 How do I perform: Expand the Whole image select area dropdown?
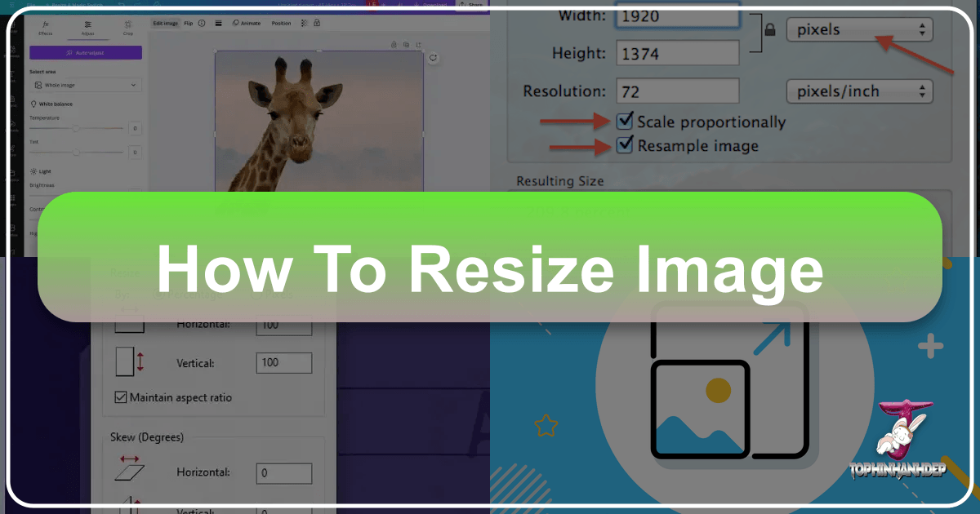coord(86,85)
